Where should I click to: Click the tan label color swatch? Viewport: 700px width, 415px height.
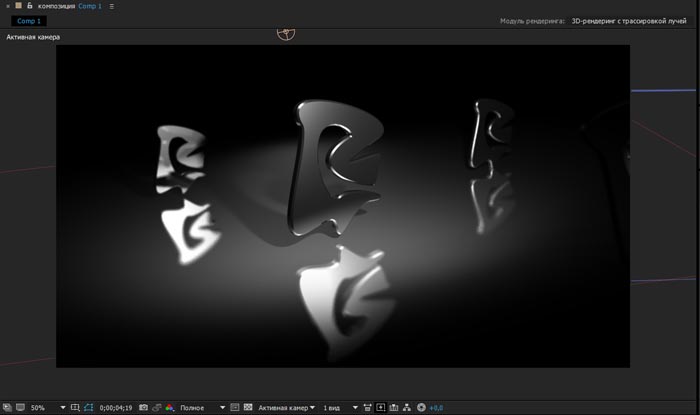click(x=19, y=6)
